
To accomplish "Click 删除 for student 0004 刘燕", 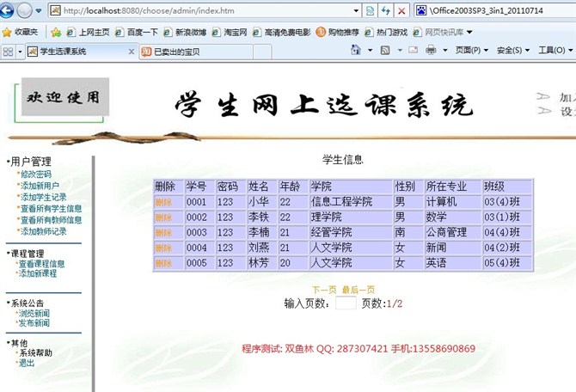I will [163, 248].
